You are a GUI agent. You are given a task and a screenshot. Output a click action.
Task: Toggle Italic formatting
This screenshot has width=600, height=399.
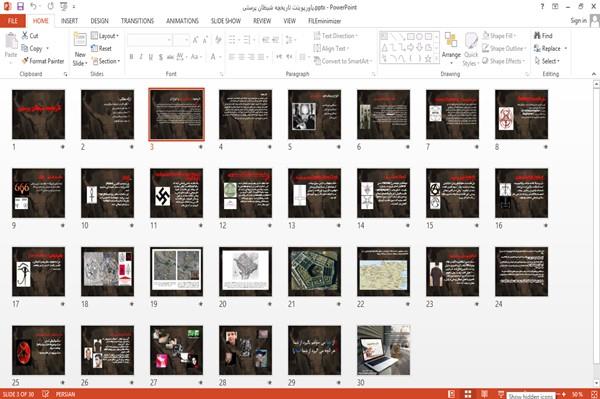[141, 57]
